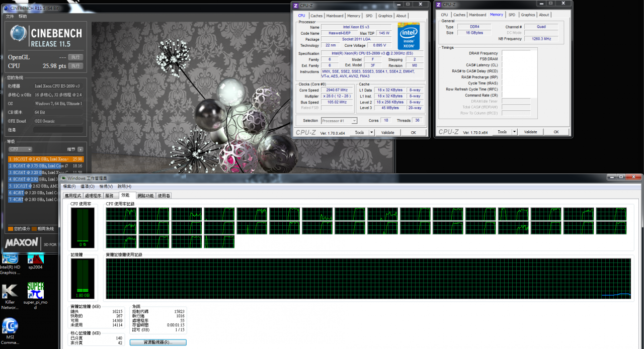Click Tools button in right CPU-Z

(x=502, y=132)
